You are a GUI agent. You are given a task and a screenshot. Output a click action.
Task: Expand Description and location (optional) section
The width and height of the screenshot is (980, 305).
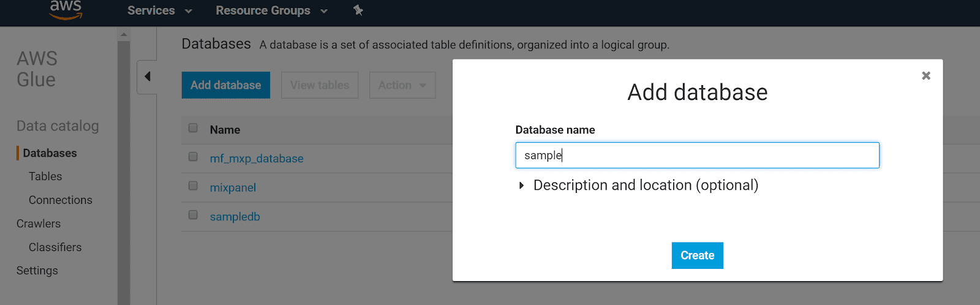pos(645,185)
